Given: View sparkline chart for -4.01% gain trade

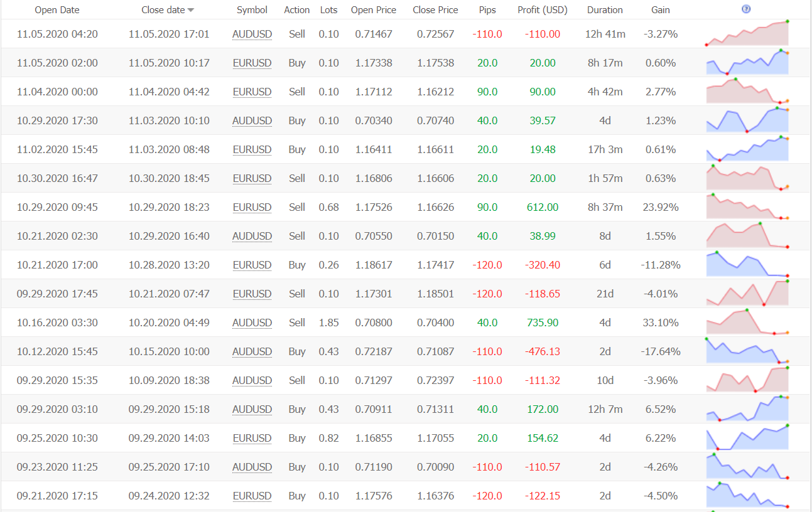Looking at the screenshot, I should [x=747, y=293].
